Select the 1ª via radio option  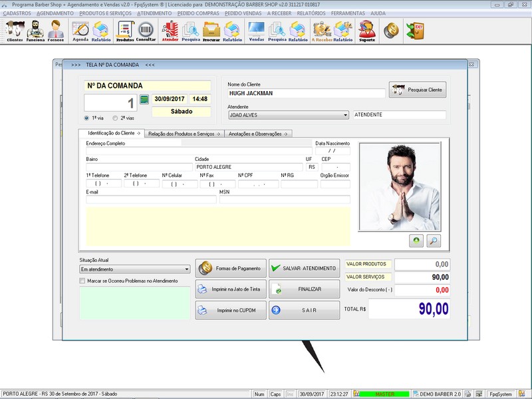coord(87,118)
